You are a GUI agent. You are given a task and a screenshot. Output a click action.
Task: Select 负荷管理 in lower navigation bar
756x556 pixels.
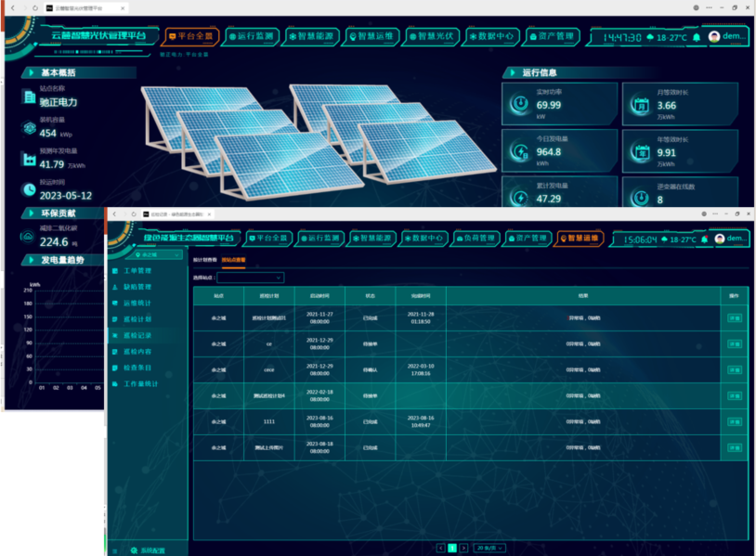pos(475,238)
